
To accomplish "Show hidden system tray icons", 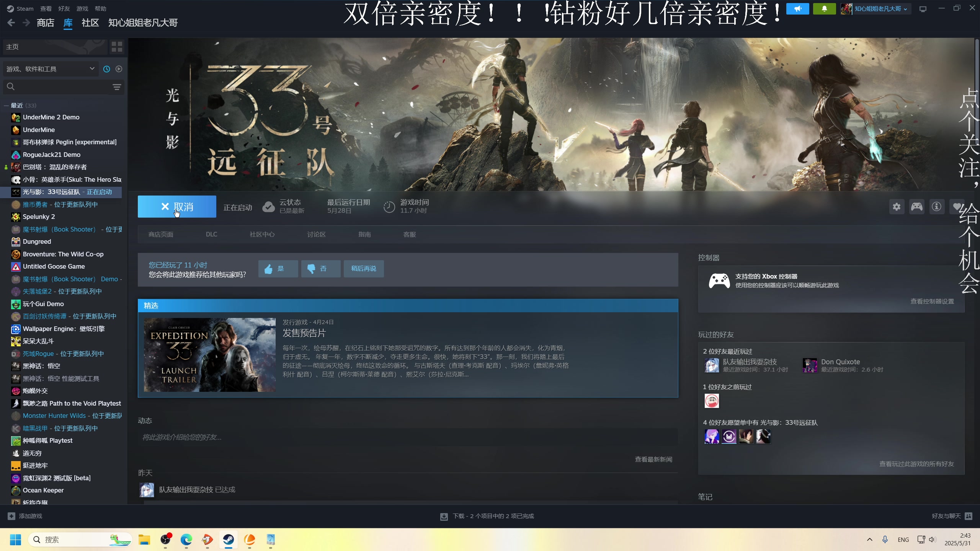I will pyautogui.click(x=870, y=540).
